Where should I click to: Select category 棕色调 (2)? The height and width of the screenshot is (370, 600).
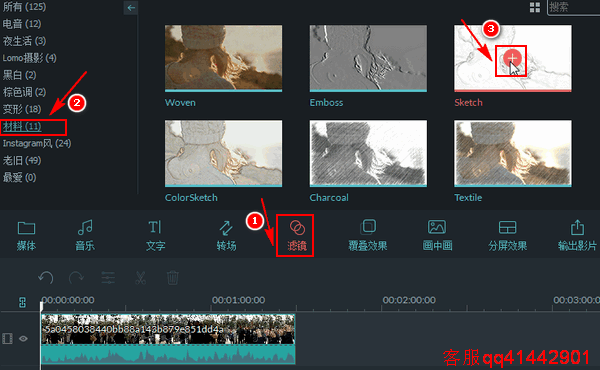click(24, 92)
